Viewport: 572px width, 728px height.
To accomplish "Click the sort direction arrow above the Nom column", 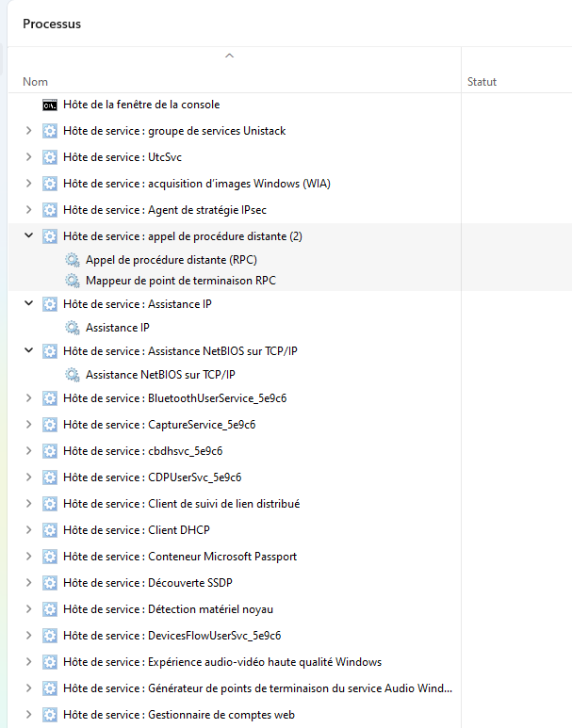I will tap(229, 57).
